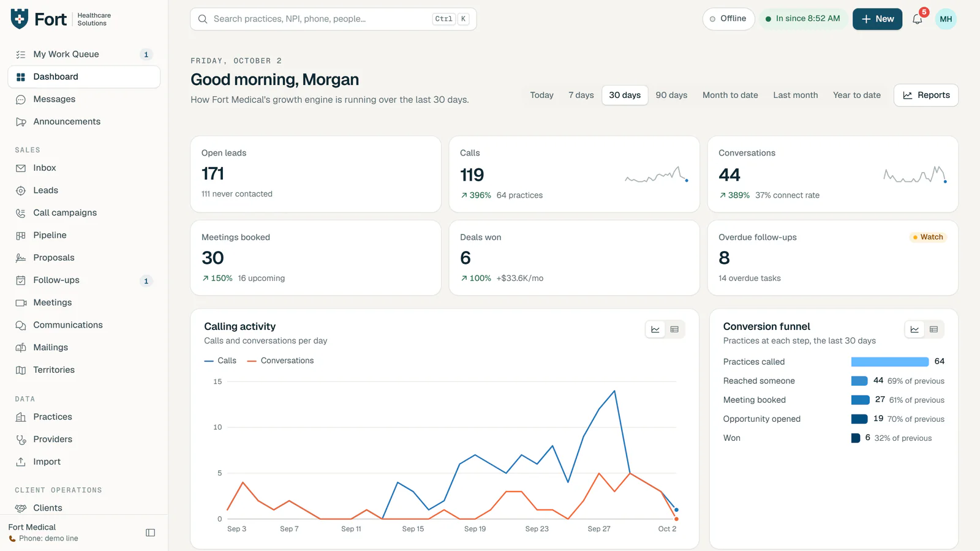Image resolution: width=980 pixels, height=551 pixels.
Task: Open Practices under Data
Action: (84, 417)
